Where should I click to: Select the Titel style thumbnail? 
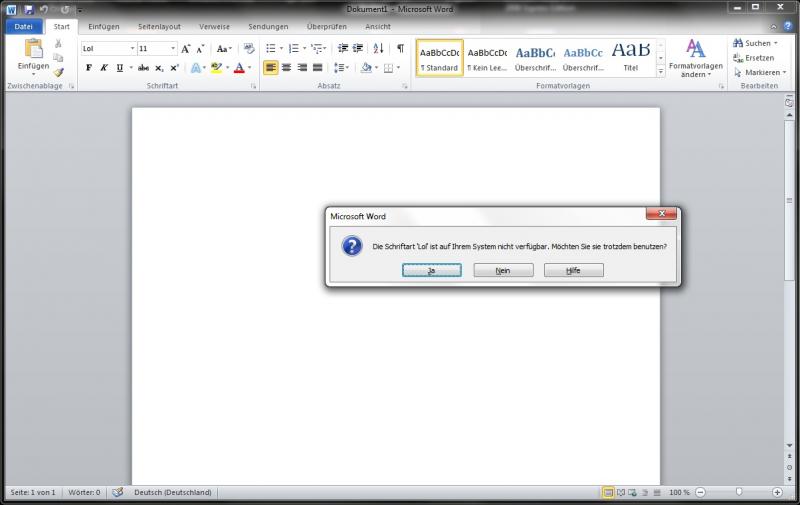[631, 54]
